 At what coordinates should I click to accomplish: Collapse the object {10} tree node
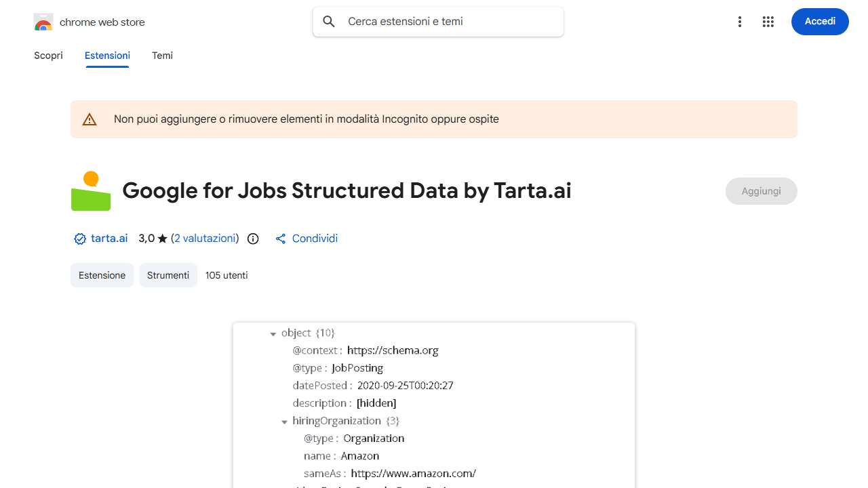[273, 333]
